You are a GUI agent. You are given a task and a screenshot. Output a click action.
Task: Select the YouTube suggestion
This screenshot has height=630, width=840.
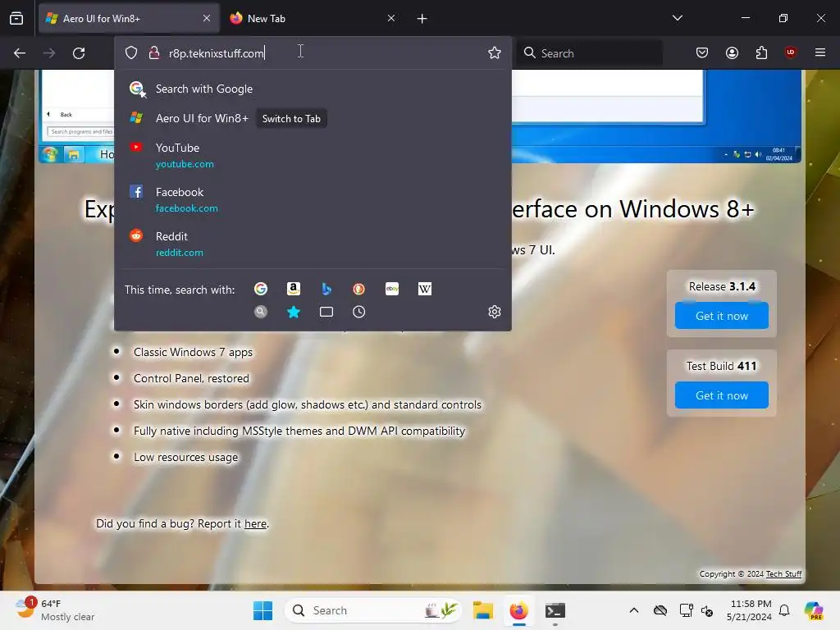point(313,155)
